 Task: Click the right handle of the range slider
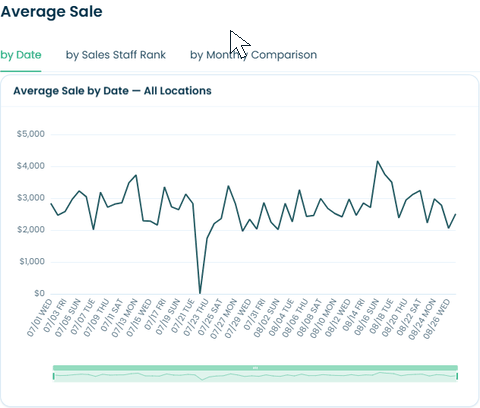(x=457, y=376)
